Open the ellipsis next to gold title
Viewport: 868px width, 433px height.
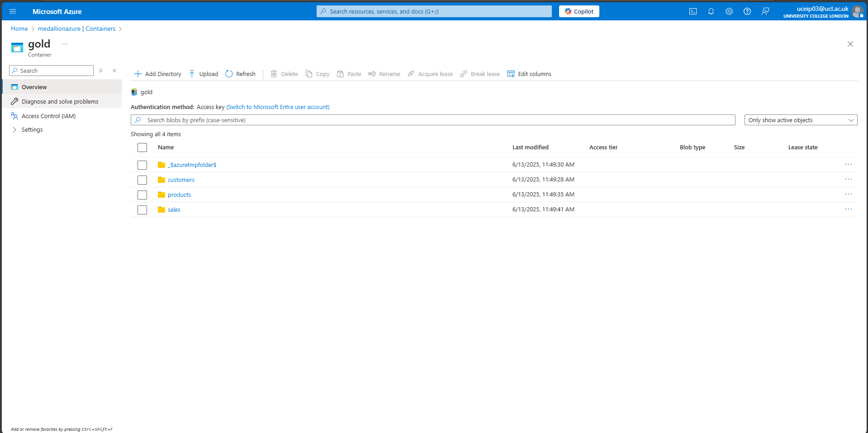[65, 44]
